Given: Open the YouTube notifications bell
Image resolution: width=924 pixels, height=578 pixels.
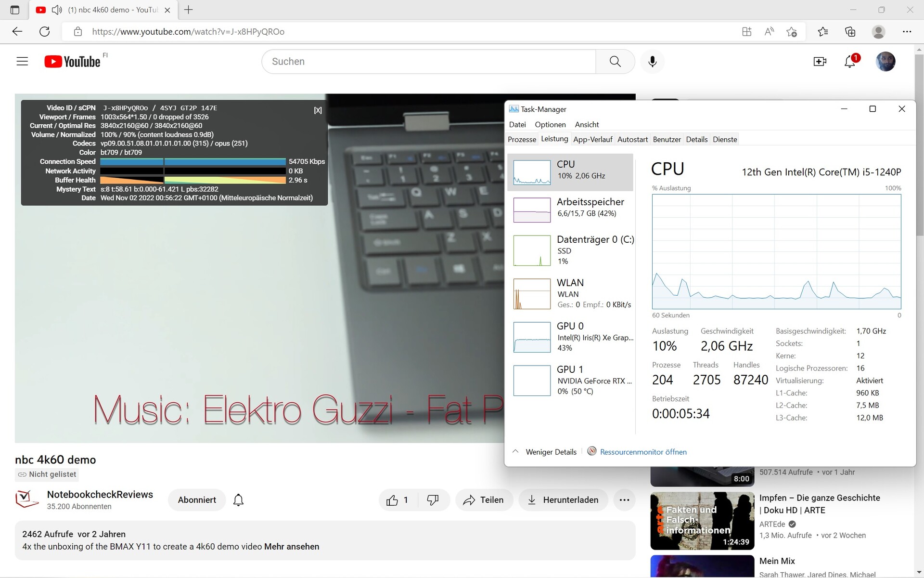Looking at the screenshot, I should 850,61.
